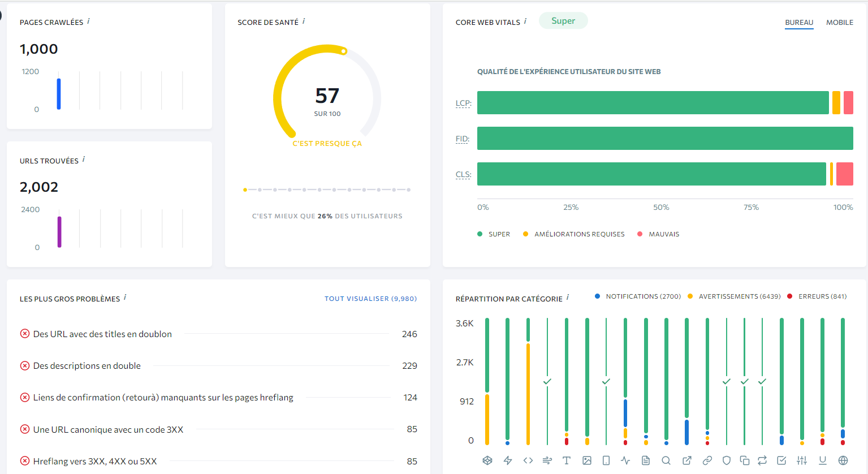868x474 pixels.
Task: Click first yellow dot on score timeline
Action: [245, 190]
